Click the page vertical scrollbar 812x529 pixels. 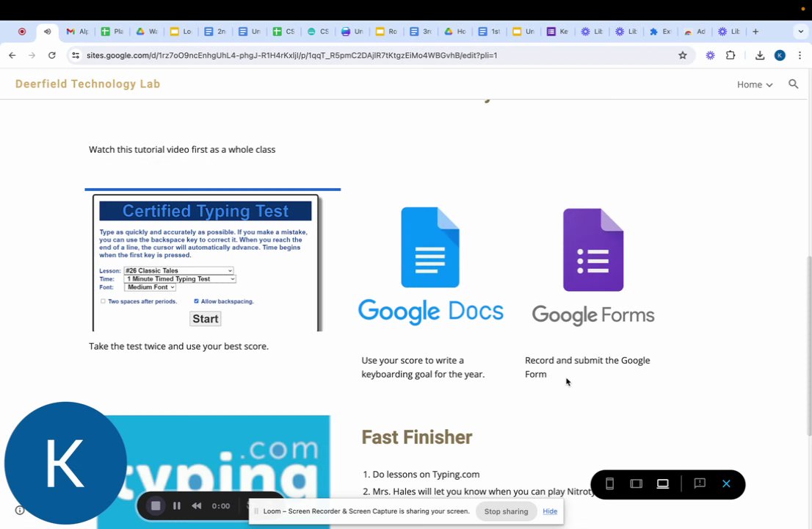click(808, 345)
